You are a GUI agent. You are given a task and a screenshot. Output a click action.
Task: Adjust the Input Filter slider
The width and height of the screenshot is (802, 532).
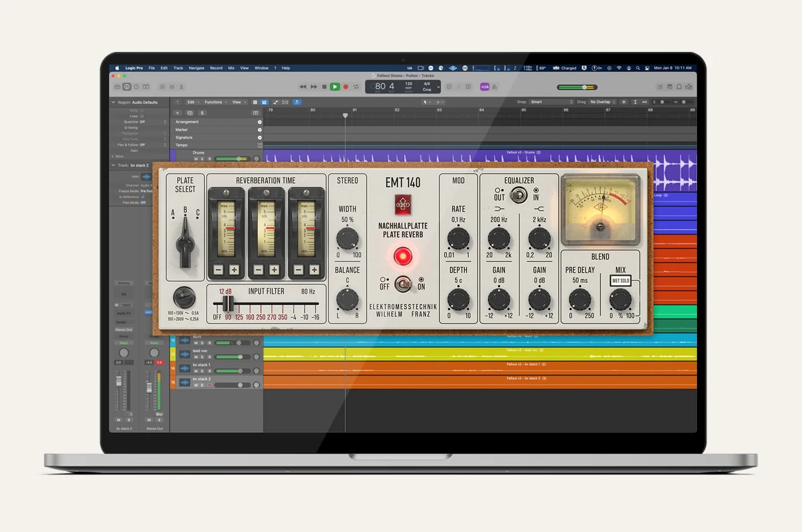[x=227, y=304]
